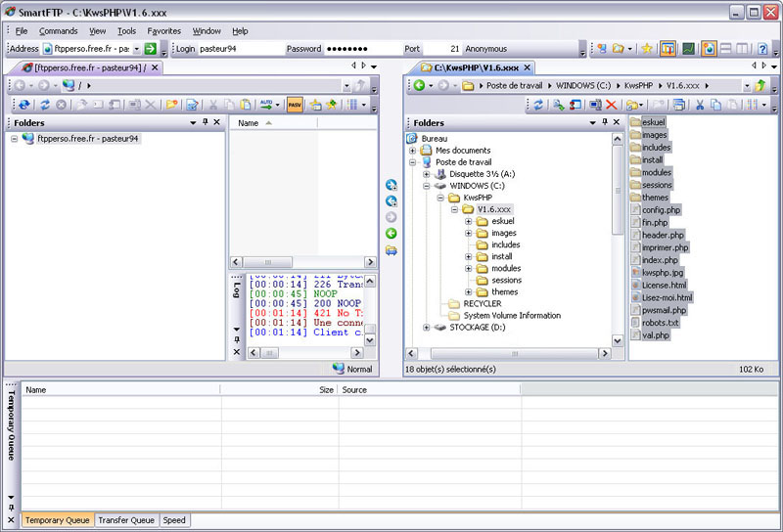Open the remote view columns dropdown

point(364,105)
